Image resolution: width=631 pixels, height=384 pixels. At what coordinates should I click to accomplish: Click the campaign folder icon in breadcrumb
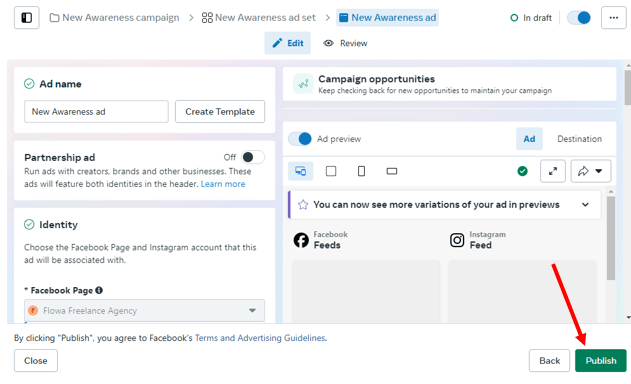(54, 18)
